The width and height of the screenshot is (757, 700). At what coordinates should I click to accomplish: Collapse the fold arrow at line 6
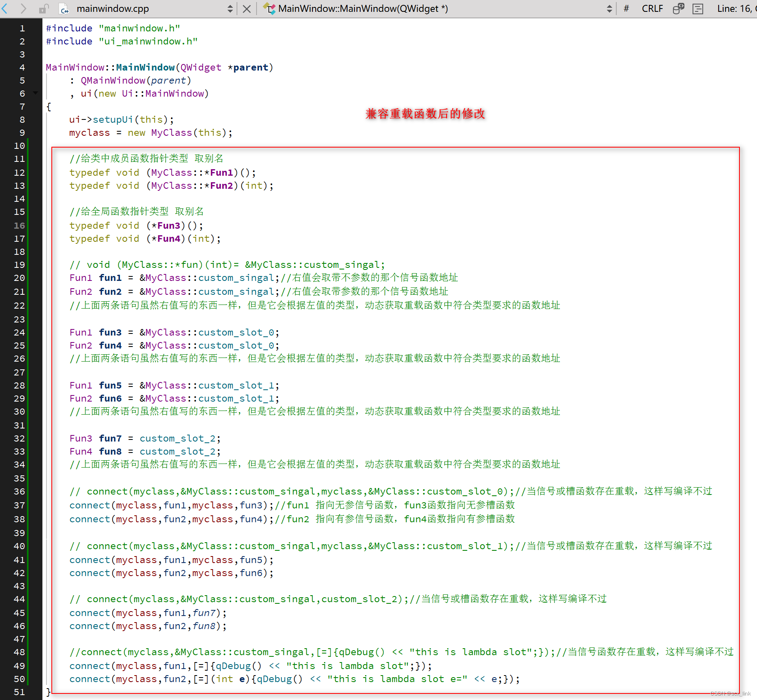[35, 93]
